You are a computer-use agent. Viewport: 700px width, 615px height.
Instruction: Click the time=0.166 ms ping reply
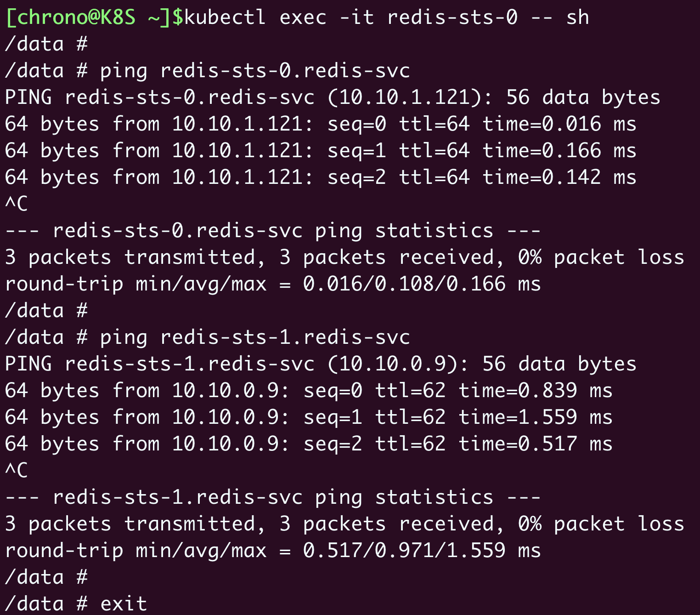[x=559, y=151]
